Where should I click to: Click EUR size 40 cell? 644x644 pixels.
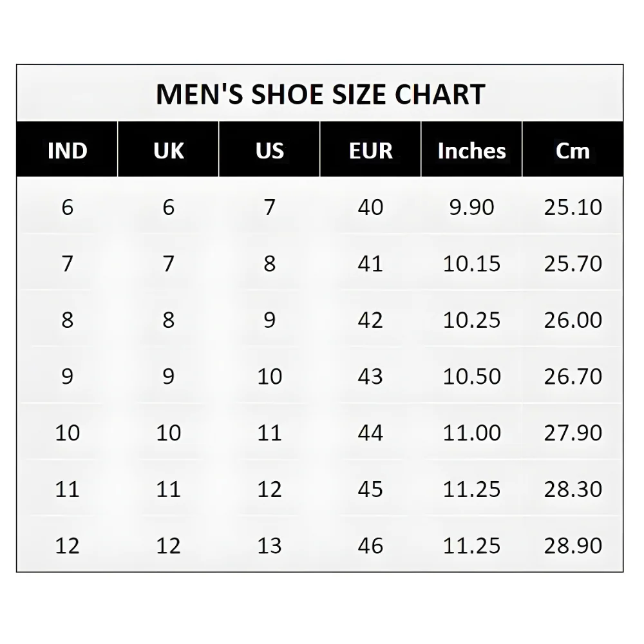point(370,207)
